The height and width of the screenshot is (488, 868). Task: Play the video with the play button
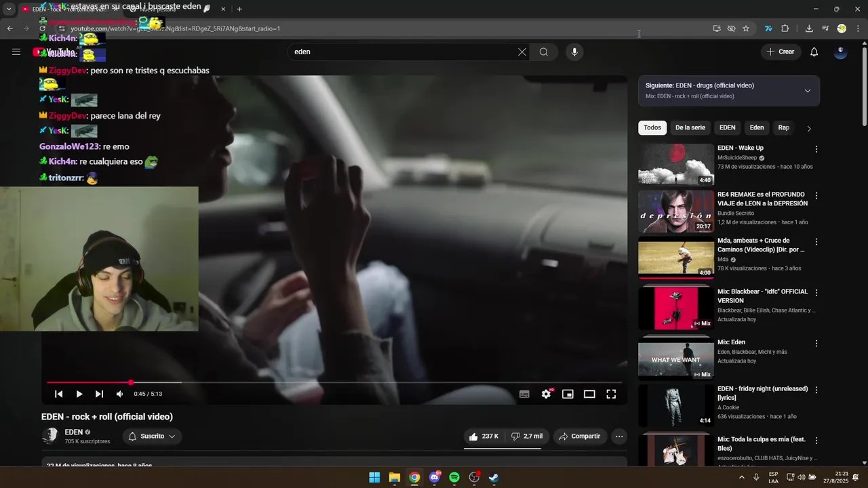[x=79, y=394]
